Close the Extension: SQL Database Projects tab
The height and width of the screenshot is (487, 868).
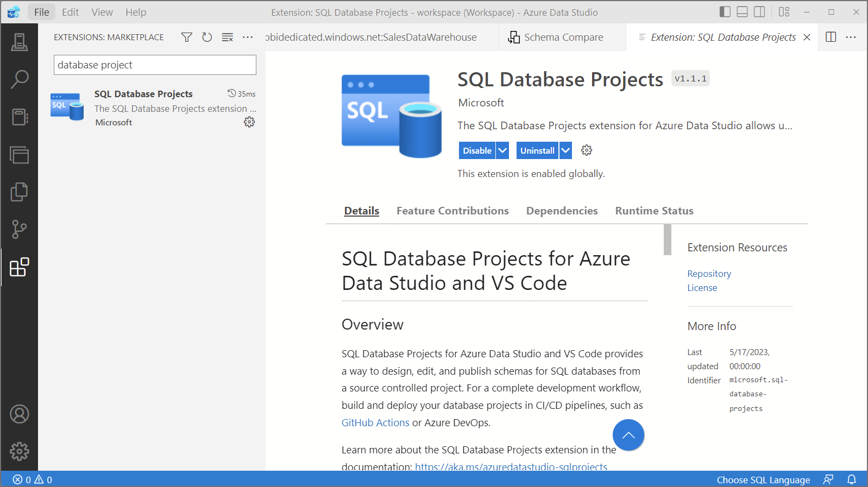pos(807,37)
